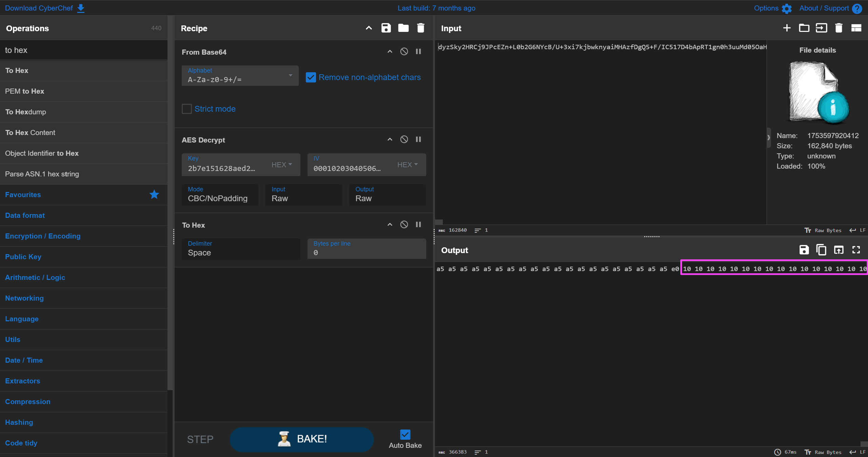
Task: Click the BAKE! button
Action: coord(302,439)
